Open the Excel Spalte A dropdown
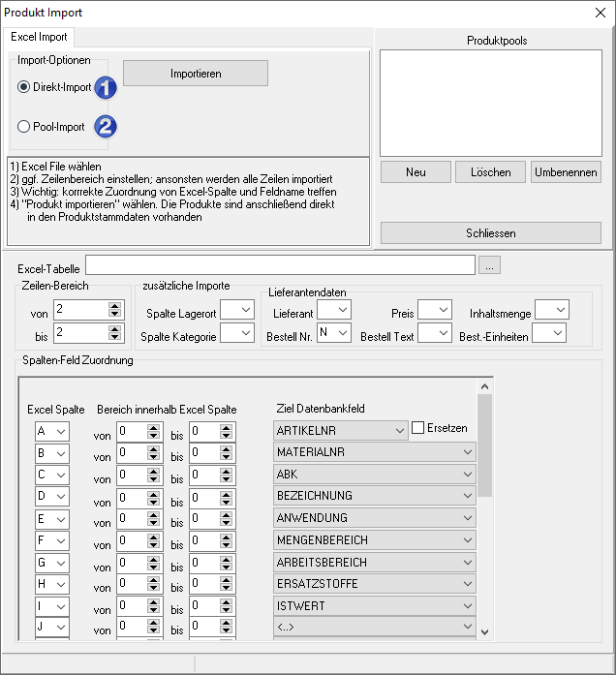The image size is (616, 675). [x=52, y=431]
